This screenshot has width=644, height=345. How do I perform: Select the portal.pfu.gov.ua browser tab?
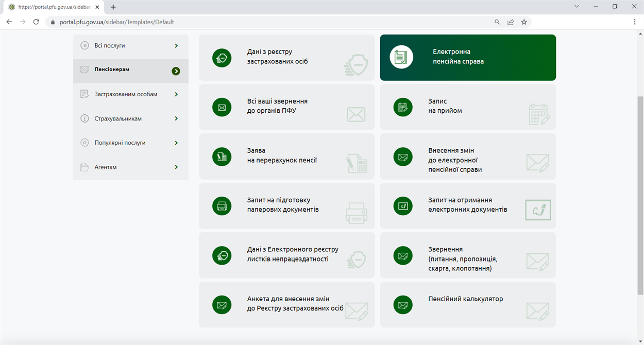pyautogui.click(x=53, y=7)
